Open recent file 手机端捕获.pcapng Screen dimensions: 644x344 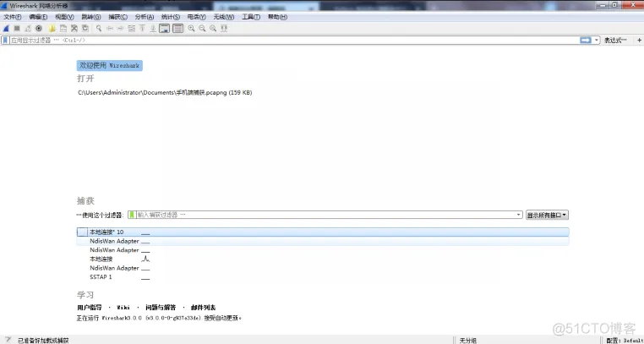[165, 93]
